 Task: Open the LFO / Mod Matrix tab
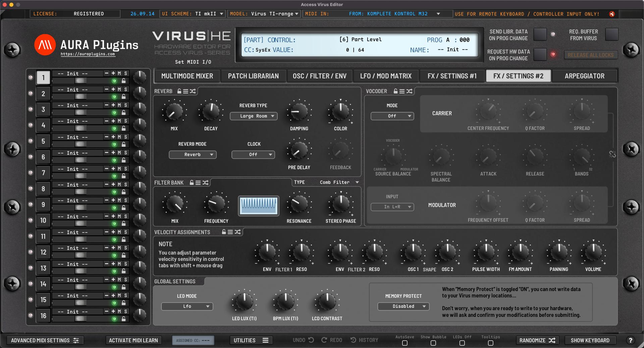pos(386,76)
